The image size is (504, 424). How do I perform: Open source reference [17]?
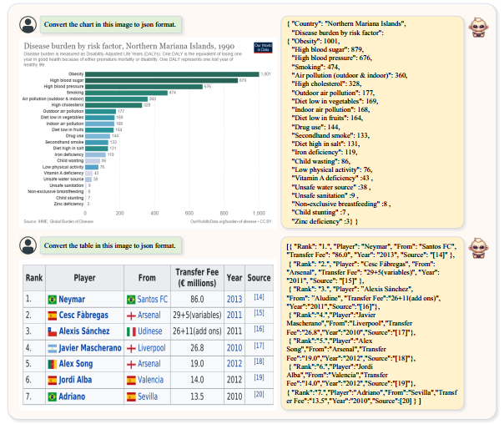pos(259,346)
